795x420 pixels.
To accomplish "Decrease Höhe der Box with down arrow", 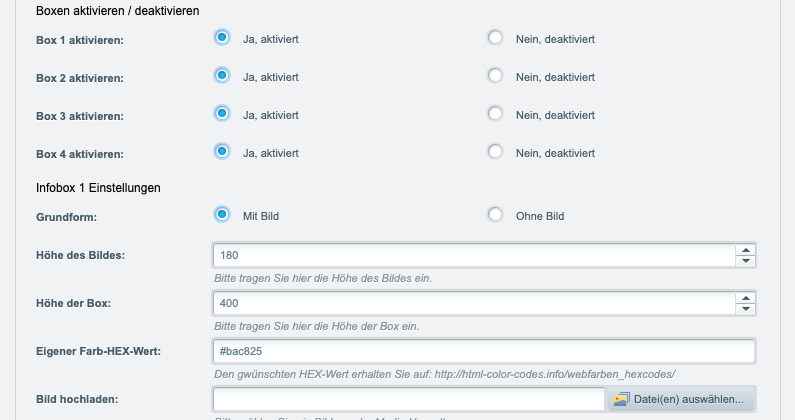I will coord(745,309).
